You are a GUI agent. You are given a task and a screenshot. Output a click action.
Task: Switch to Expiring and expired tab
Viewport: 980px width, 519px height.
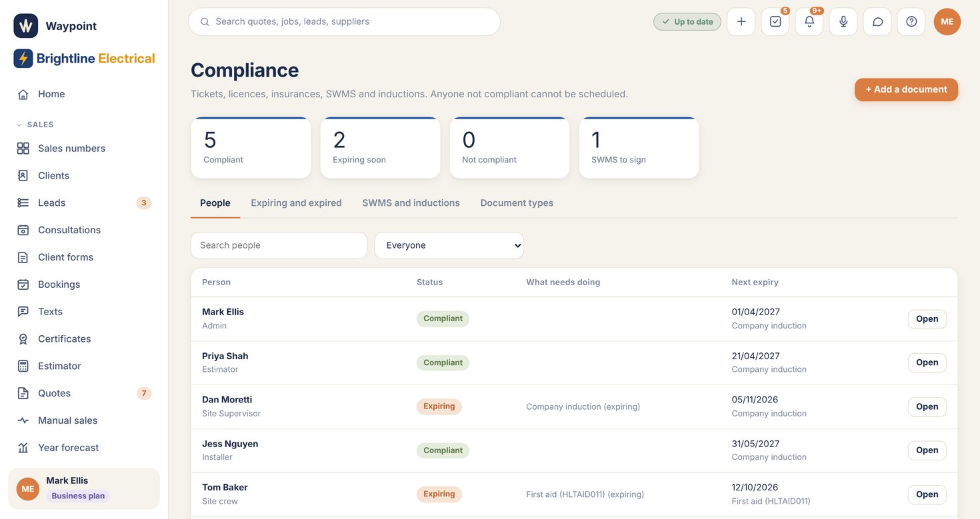click(x=296, y=203)
